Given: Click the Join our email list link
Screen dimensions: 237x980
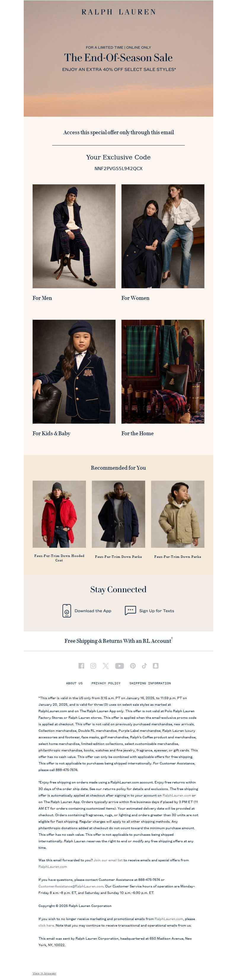Looking at the screenshot, I should pos(108,860).
